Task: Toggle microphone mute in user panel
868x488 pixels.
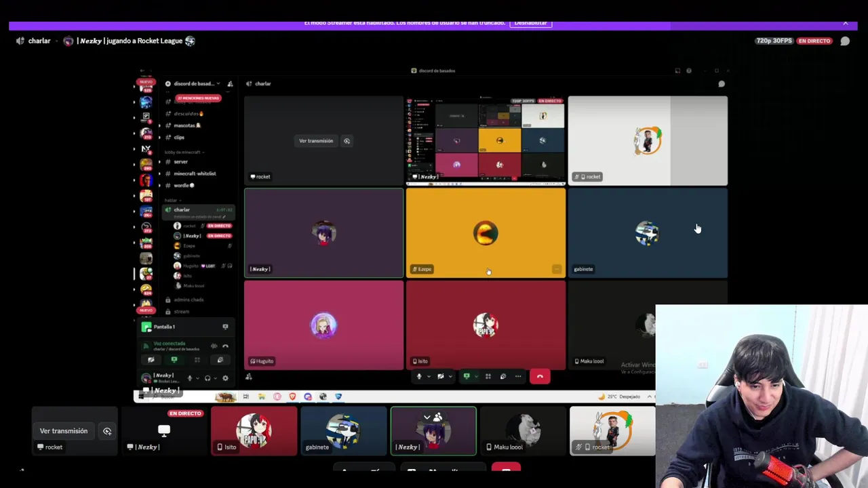Action: click(190, 378)
